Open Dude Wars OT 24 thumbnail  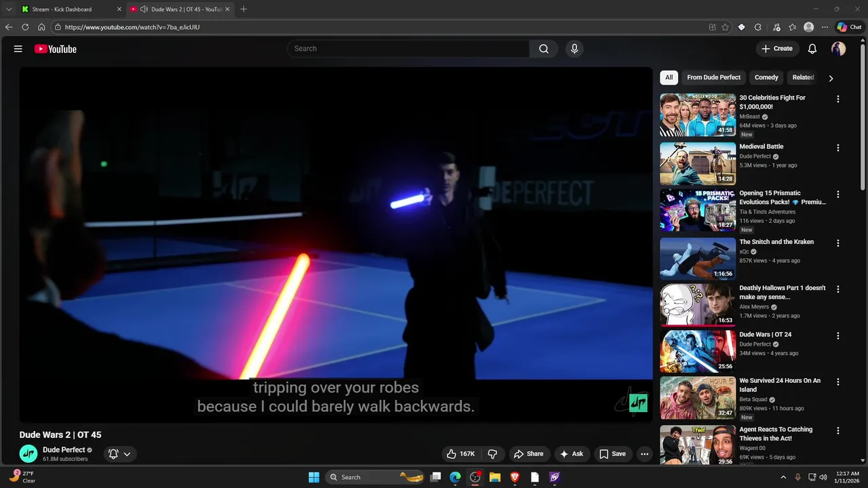point(698,352)
